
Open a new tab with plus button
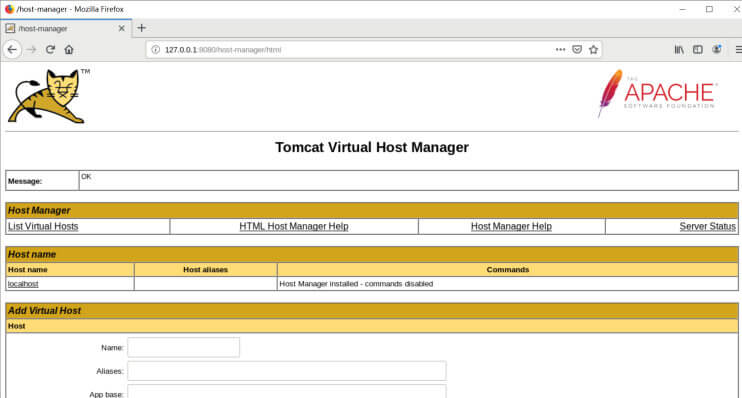click(141, 28)
